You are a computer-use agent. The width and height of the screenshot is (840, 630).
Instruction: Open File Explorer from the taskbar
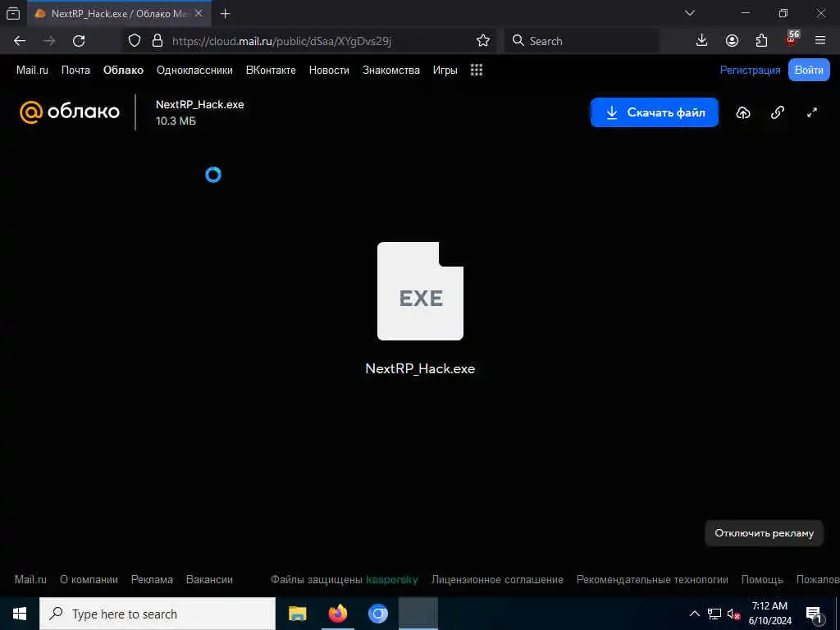click(x=297, y=614)
